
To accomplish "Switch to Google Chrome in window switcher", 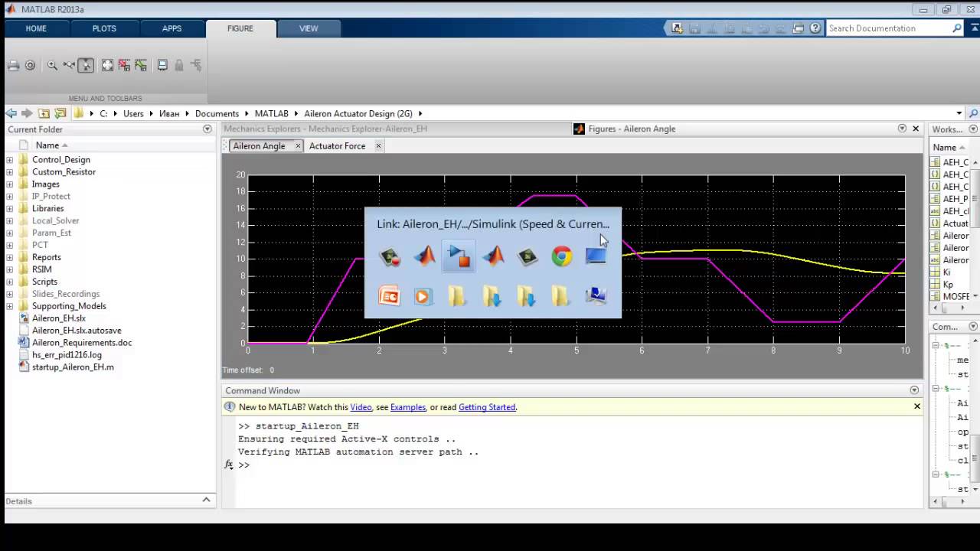I will point(562,256).
